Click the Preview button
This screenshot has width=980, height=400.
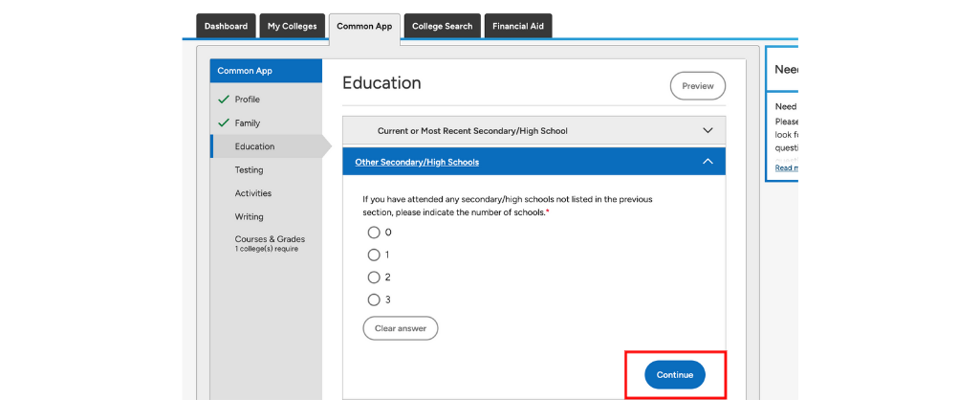point(698,86)
